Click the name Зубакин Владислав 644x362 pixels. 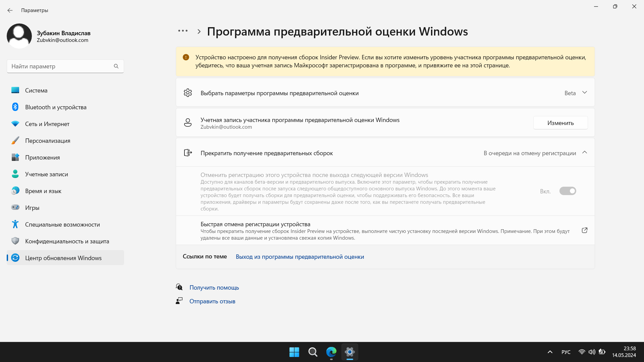[x=64, y=33]
